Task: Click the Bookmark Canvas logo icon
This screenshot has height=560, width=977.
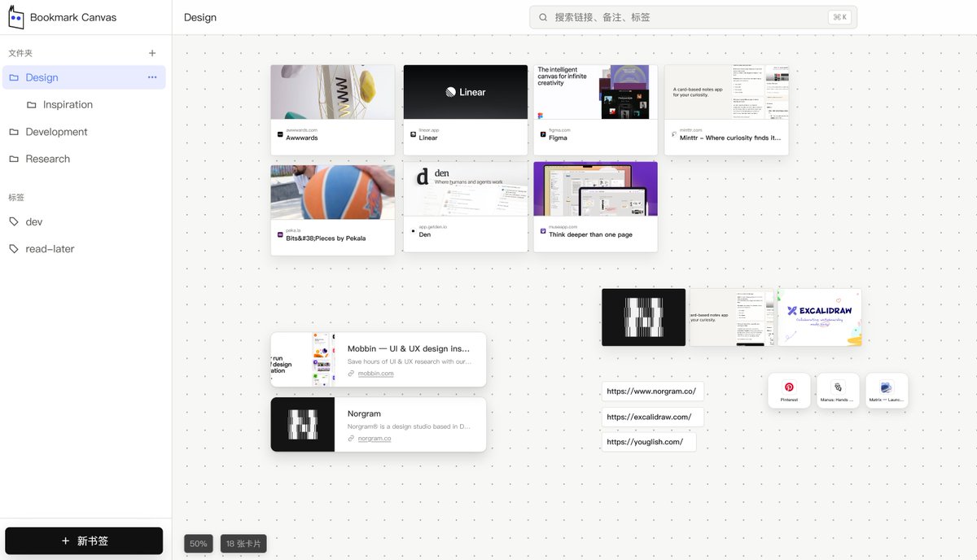Action: 15,17
